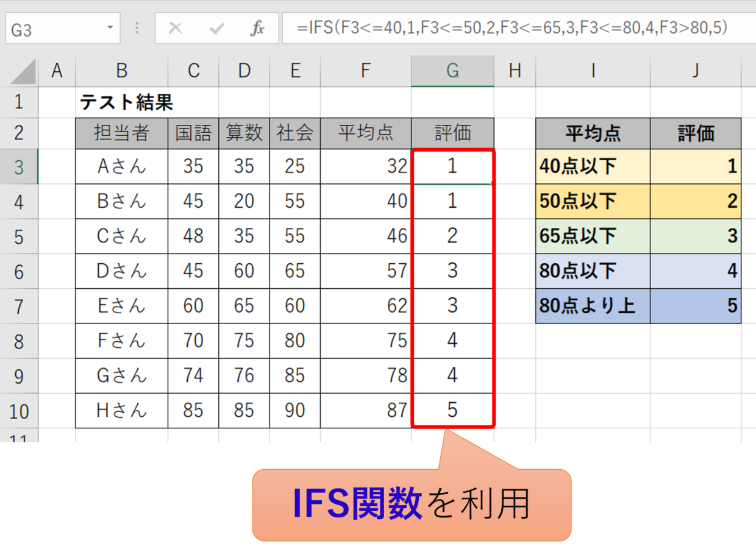The image size is (756, 549).
Task: Open the Insert Function fx dialog
Action: point(257,29)
